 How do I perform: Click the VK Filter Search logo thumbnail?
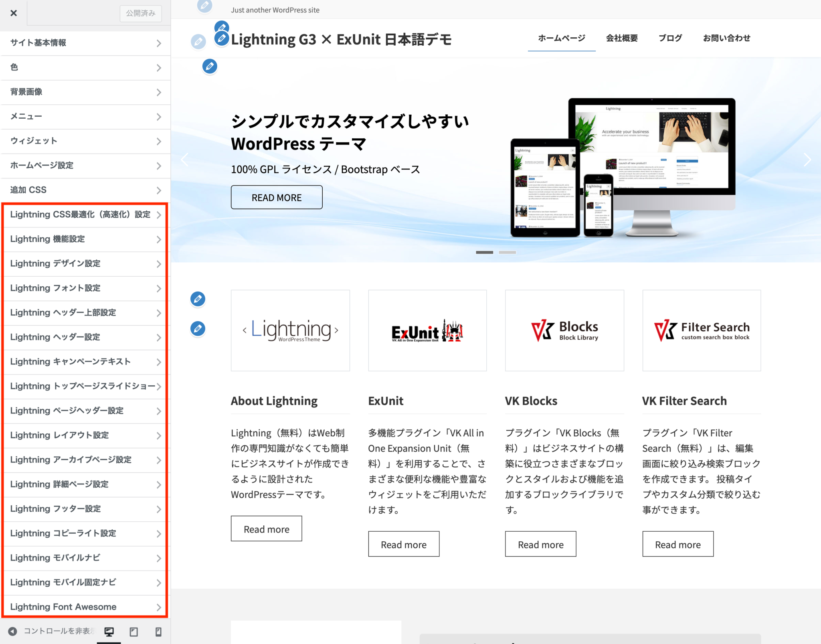pos(702,330)
